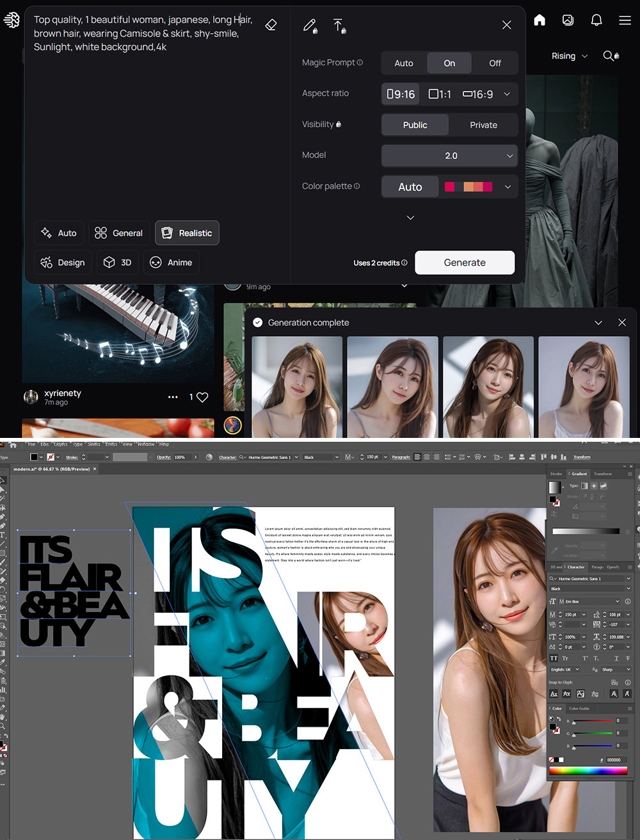
Task: Open the English: UK language dropdown
Action: (x=564, y=669)
